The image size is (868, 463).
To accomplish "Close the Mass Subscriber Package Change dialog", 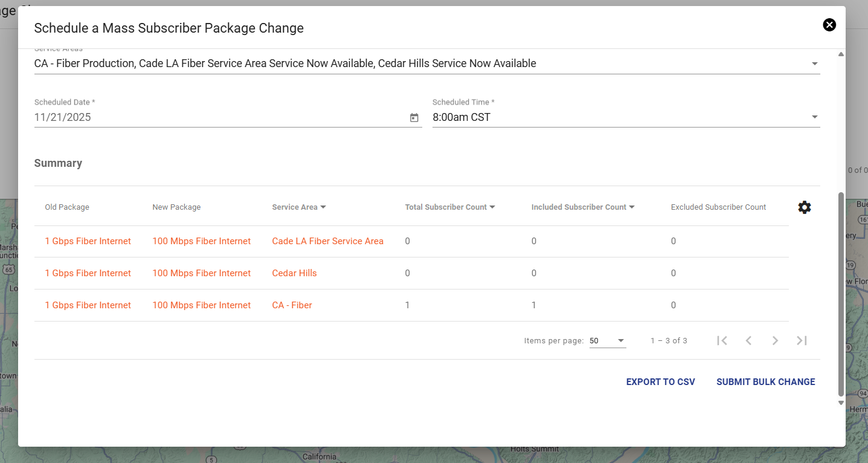I will point(829,25).
